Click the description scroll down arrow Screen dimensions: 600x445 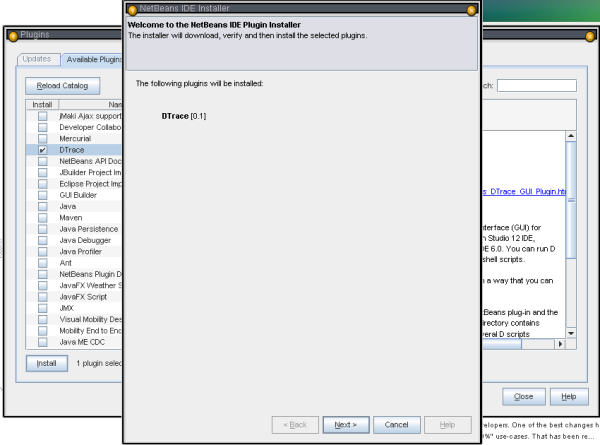571,333
